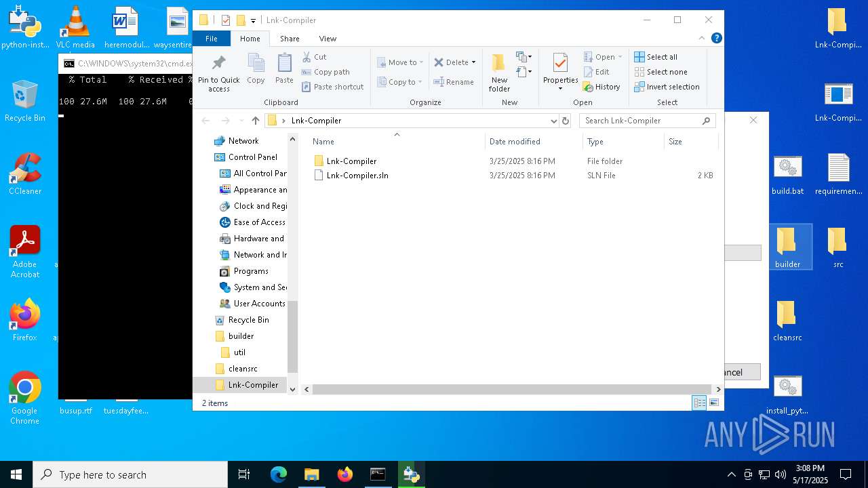
Task: Select cleansrc desktop folder
Action: click(787, 321)
